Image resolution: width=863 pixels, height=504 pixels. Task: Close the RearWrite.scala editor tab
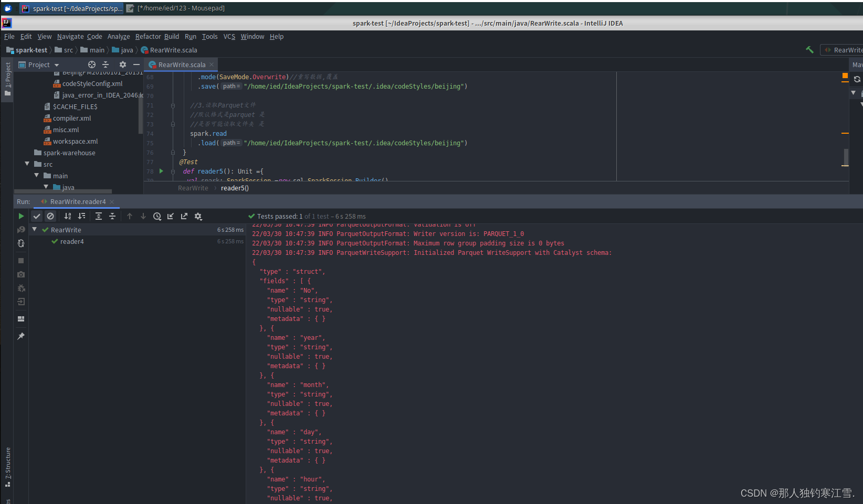[x=212, y=65]
